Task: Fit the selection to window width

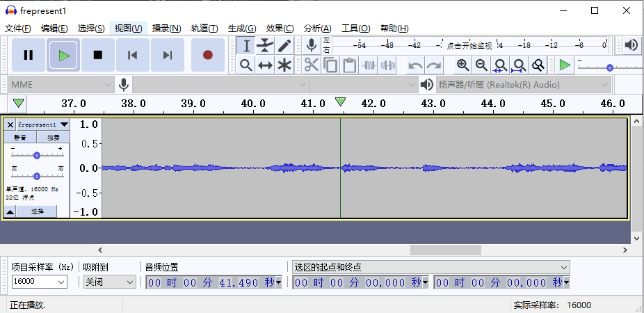Action: tap(500, 65)
